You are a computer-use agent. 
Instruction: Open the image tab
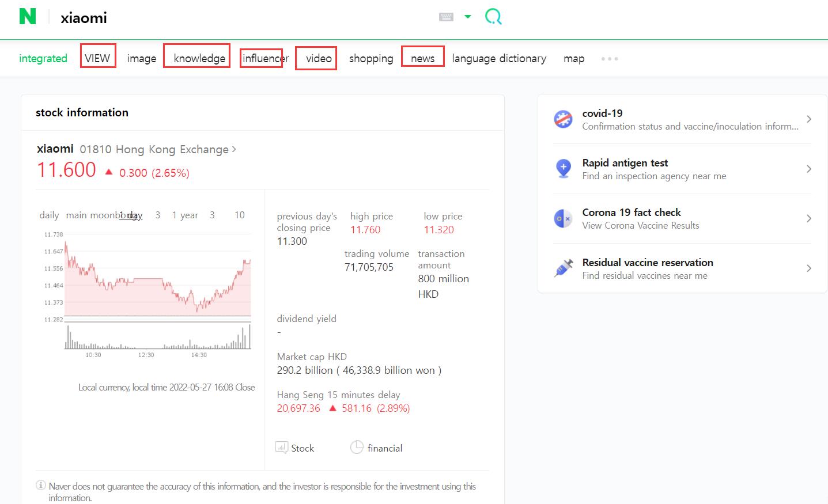pyautogui.click(x=142, y=58)
